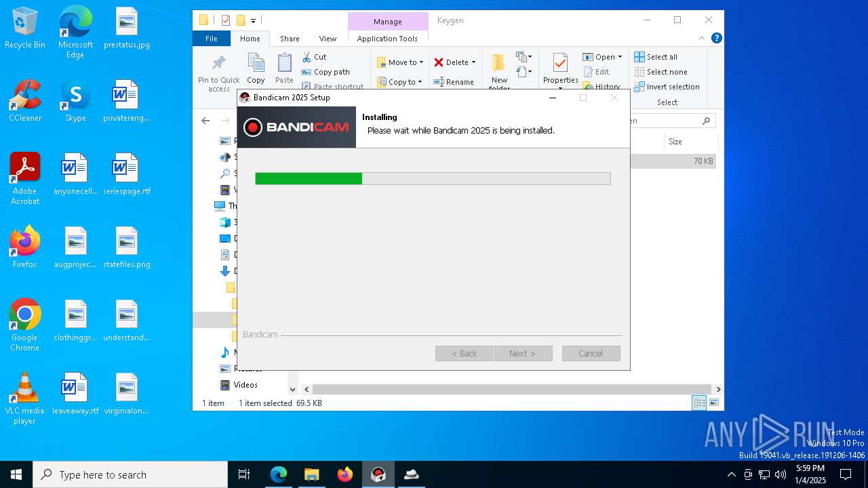Open the Recycle Bin desktop icon
The height and width of the screenshot is (488, 868).
(25, 28)
